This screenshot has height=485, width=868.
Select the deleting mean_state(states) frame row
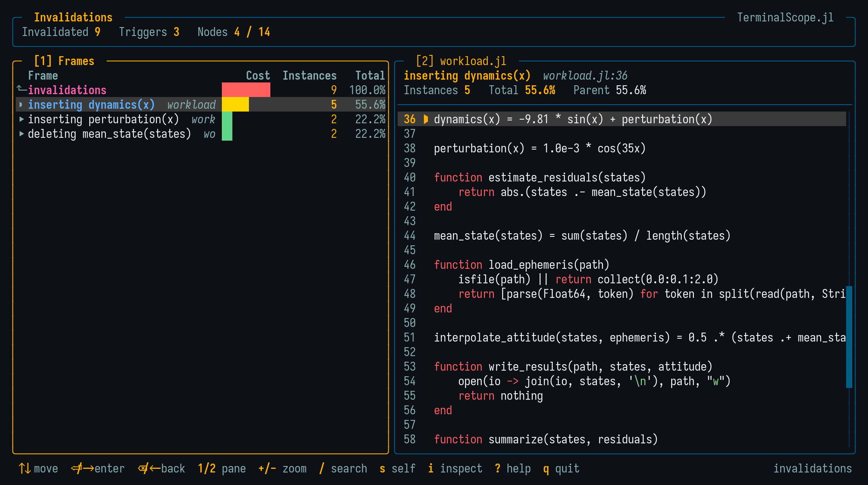tap(201, 133)
